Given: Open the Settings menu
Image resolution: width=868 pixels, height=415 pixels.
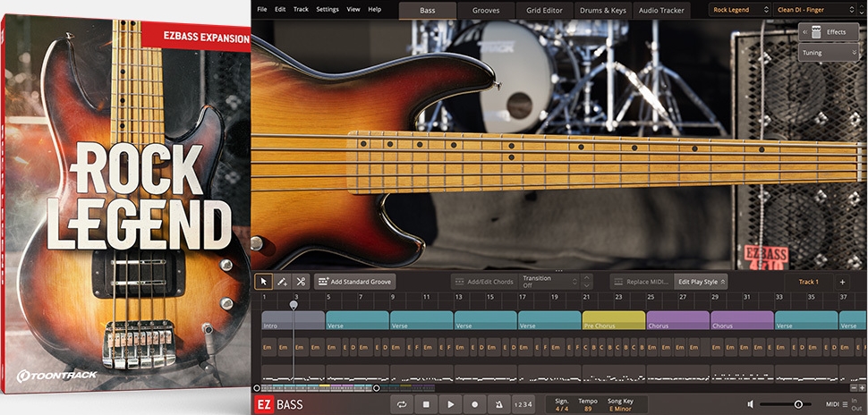Looking at the screenshot, I should 328,10.
